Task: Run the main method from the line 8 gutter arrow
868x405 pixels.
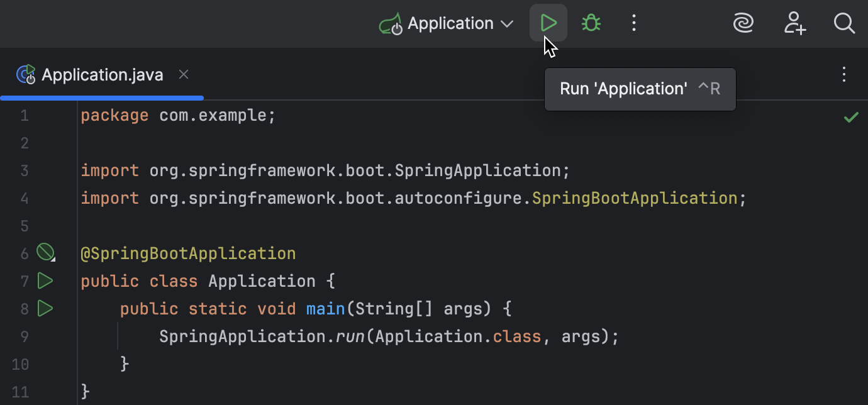Action: point(45,308)
